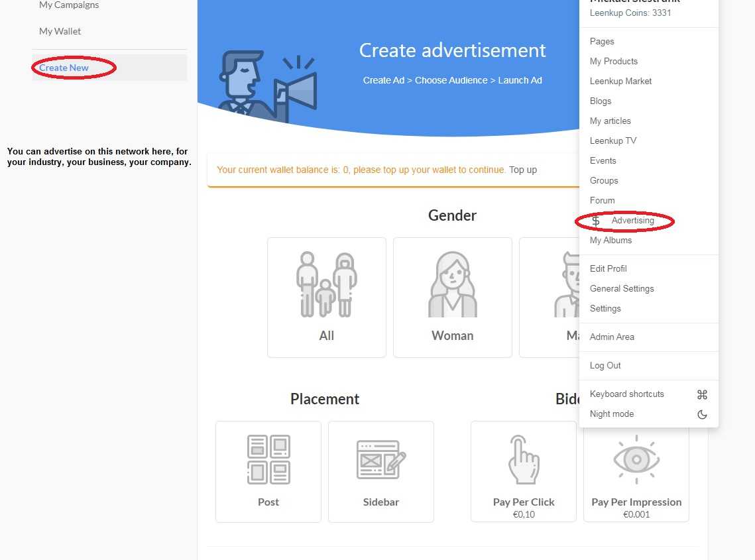This screenshot has width=755, height=560.
Task: Click the €0.001 price text
Action: 636,515
